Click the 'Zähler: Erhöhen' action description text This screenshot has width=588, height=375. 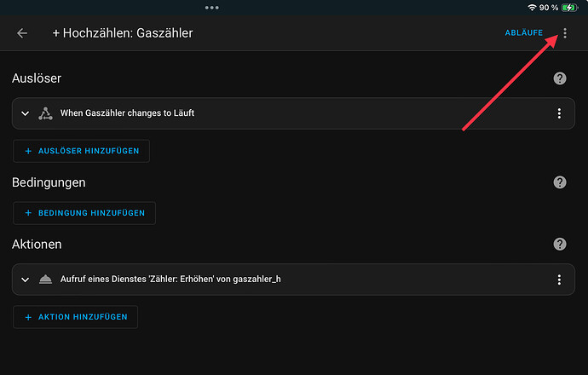point(170,279)
